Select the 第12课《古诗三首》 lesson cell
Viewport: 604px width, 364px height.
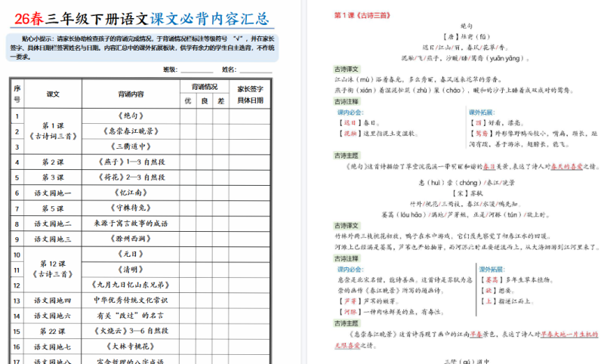pos(53,270)
